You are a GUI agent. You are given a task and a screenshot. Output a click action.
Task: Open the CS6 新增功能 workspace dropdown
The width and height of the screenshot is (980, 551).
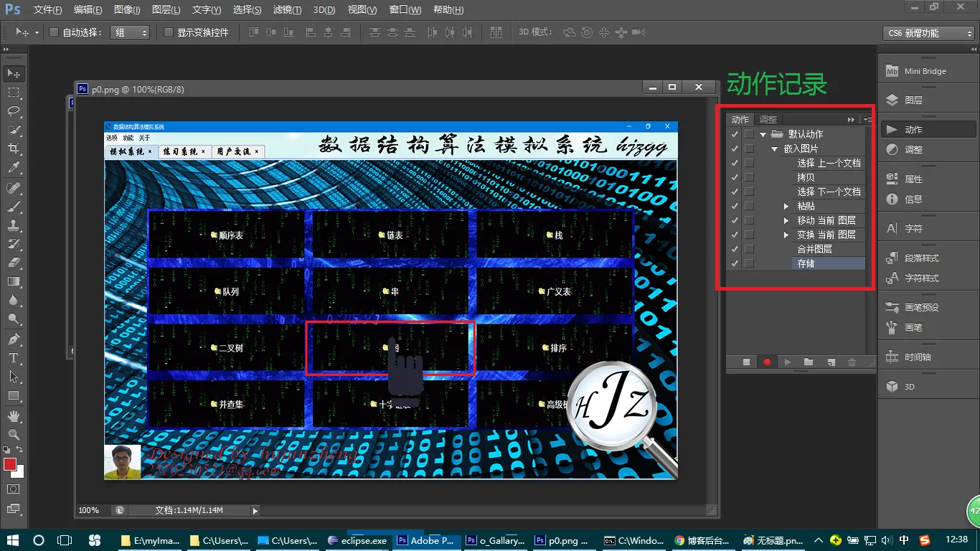(x=928, y=33)
